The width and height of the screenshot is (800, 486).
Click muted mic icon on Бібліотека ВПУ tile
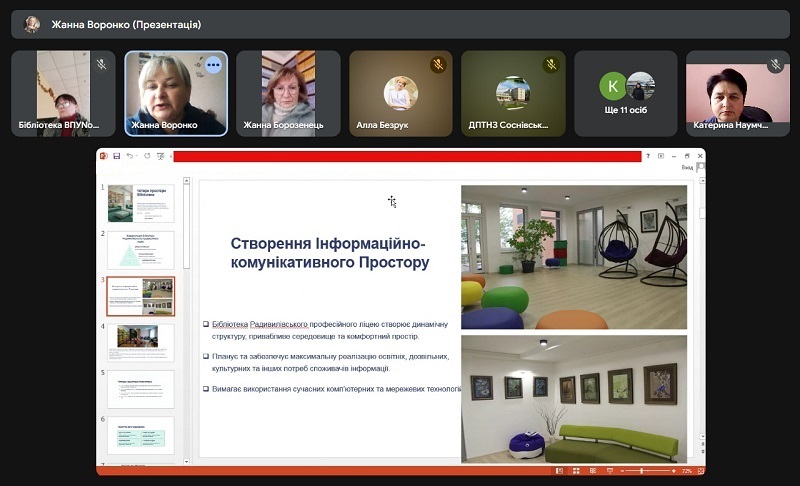pyautogui.click(x=101, y=65)
